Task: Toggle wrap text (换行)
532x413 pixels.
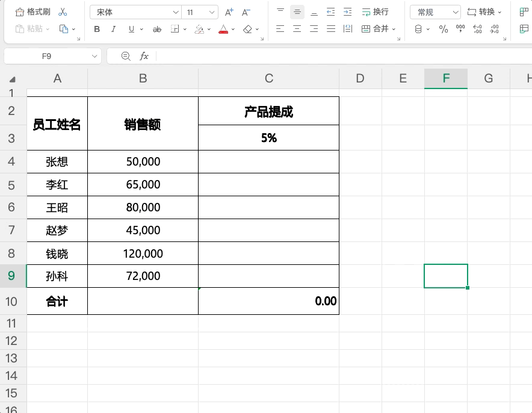Action: pyautogui.click(x=376, y=12)
